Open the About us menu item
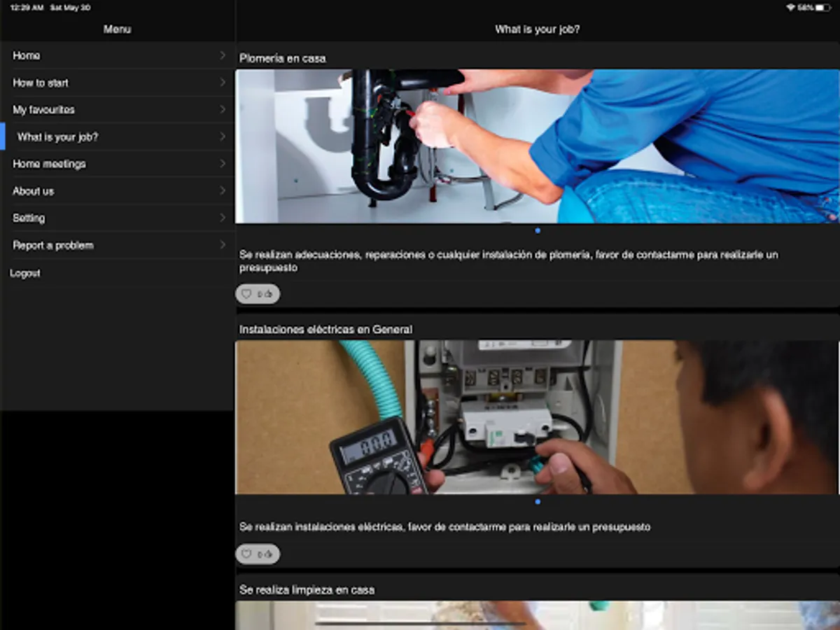Screen dimensions: 840x630 (x=117, y=191)
